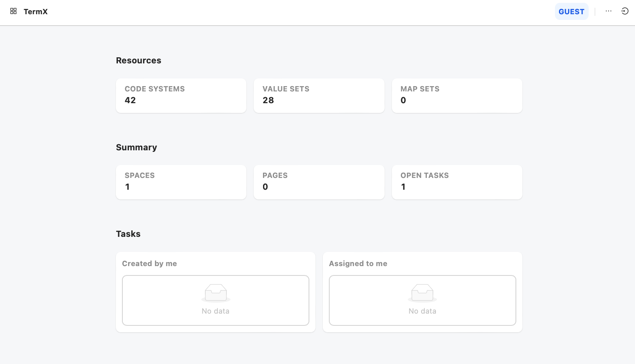Open the Code Systems card
635x364 pixels.
point(181,95)
